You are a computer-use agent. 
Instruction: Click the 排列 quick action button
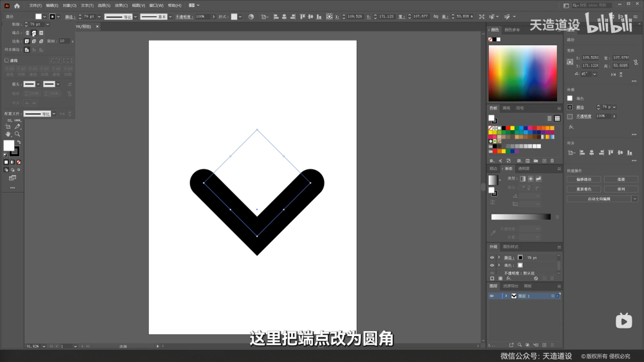621,189
